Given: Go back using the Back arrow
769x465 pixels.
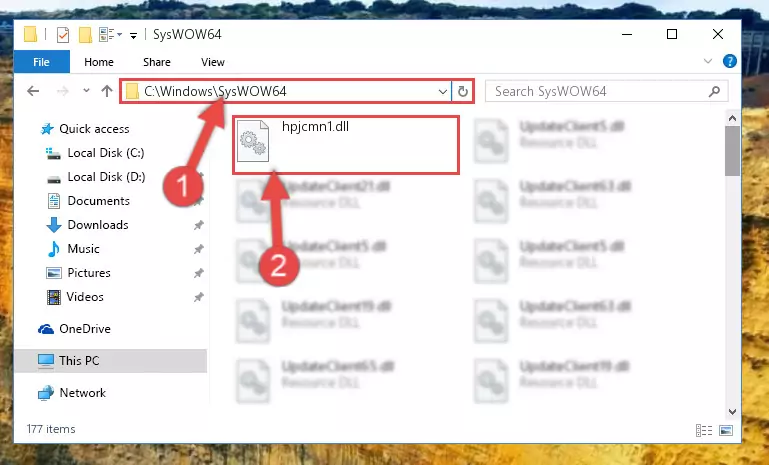Looking at the screenshot, I should pos(33,91).
